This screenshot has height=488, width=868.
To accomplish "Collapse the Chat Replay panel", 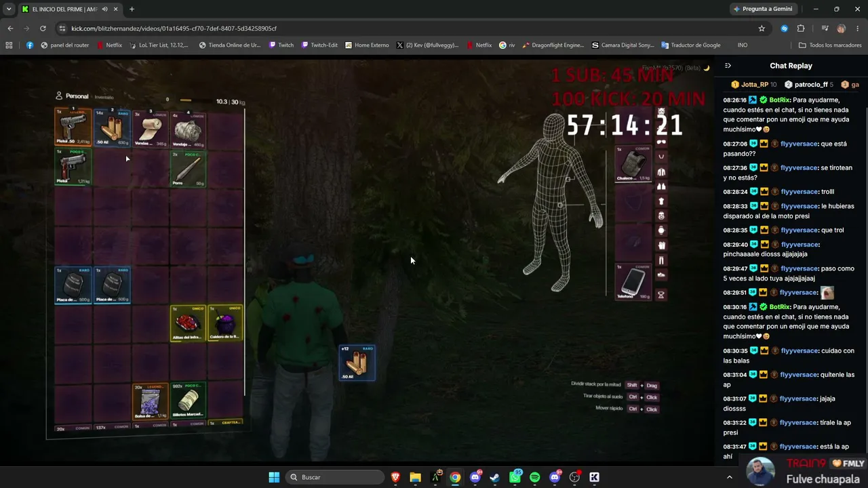I will pos(728,66).
